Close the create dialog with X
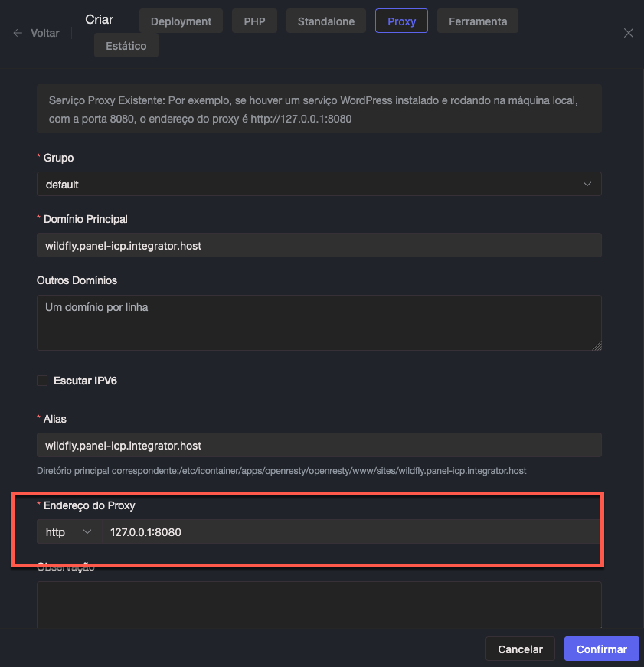Viewport: 644px width, 667px height. pyautogui.click(x=628, y=33)
